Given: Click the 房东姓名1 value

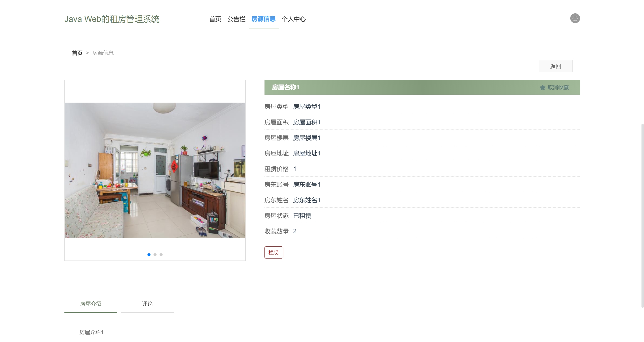Looking at the screenshot, I should tap(307, 200).
